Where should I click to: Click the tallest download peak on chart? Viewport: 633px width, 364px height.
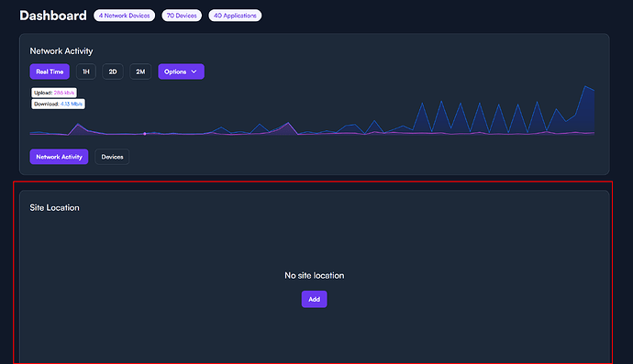pos(585,86)
